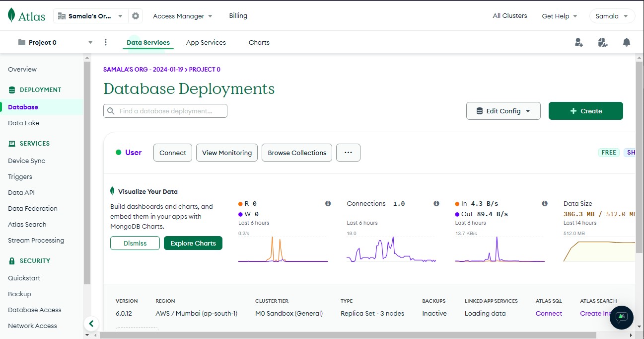Open Get Help dropdown
Viewport: 644px width, 339px height.
click(x=560, y=16)
